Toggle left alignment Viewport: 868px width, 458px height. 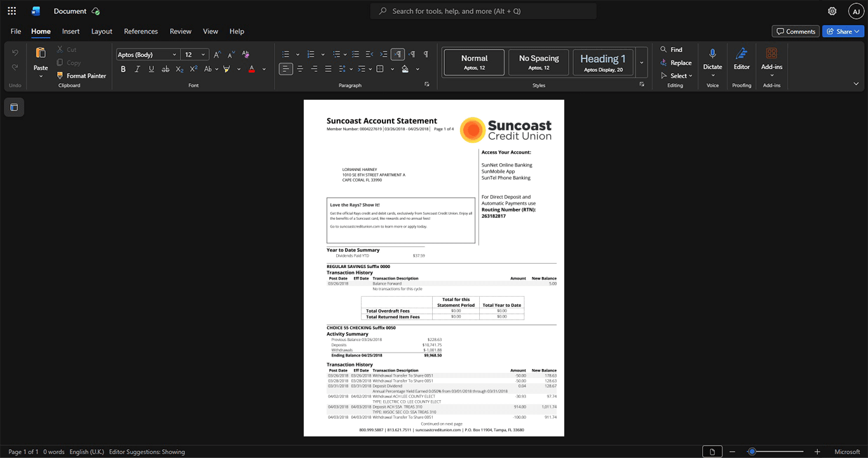286,69
